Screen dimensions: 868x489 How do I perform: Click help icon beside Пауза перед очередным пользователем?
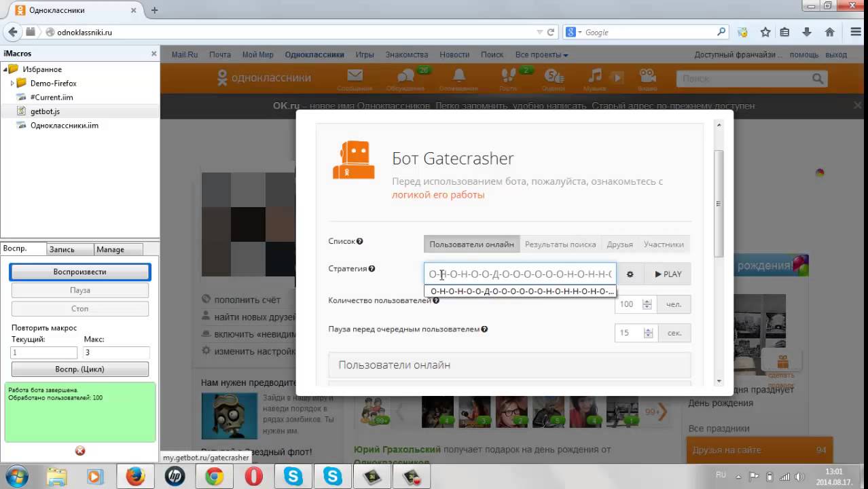(x=484, y=329)
